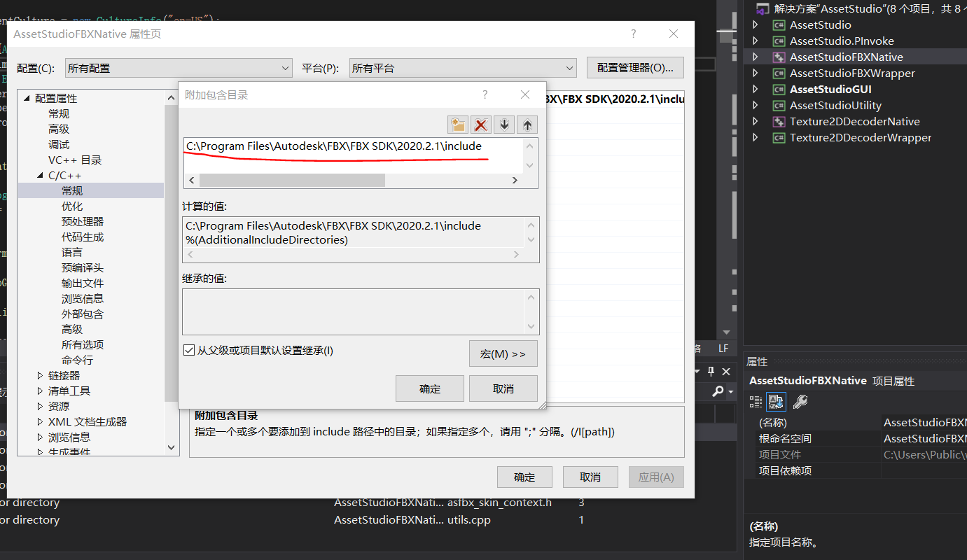The height and width of the screenshot is (560, 967).
Task: Open property pages wrench icon
Action: tap(800, 401)
